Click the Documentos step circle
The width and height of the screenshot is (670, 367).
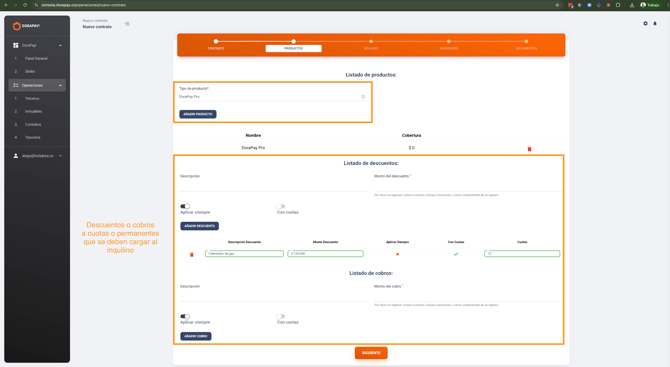click(x=526, y=41)
